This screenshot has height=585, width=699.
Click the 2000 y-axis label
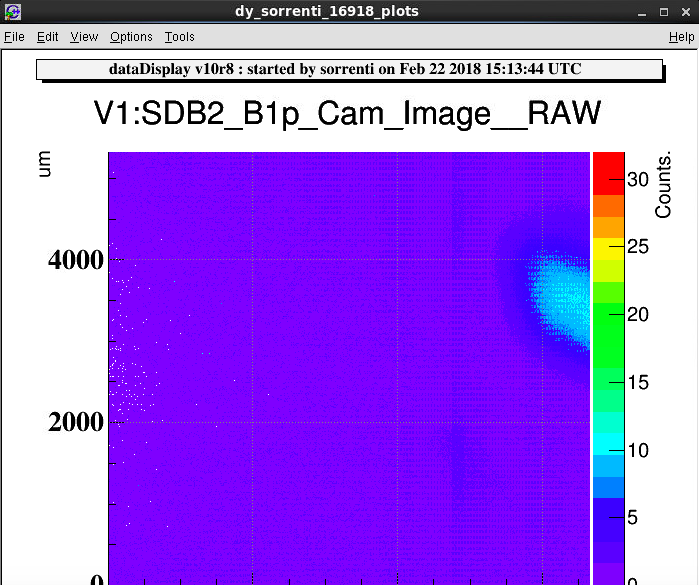[76, 422]
